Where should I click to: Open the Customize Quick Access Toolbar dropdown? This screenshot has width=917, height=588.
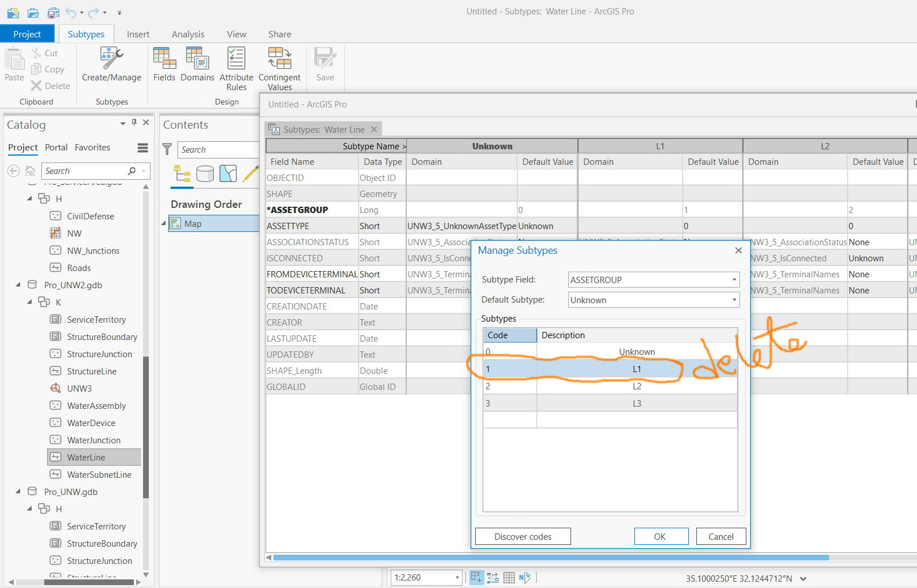(x=120, y=12)
